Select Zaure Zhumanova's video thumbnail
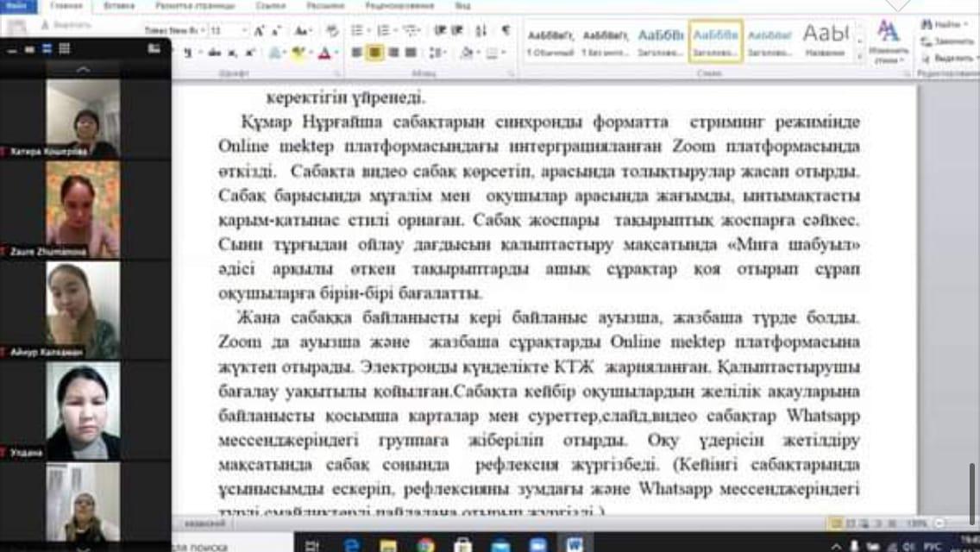 coord(83,206)
